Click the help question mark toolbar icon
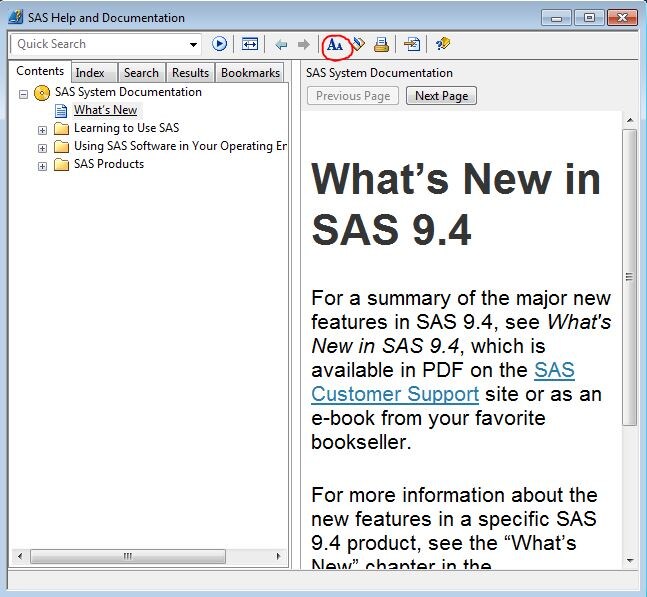 [443, 44]
